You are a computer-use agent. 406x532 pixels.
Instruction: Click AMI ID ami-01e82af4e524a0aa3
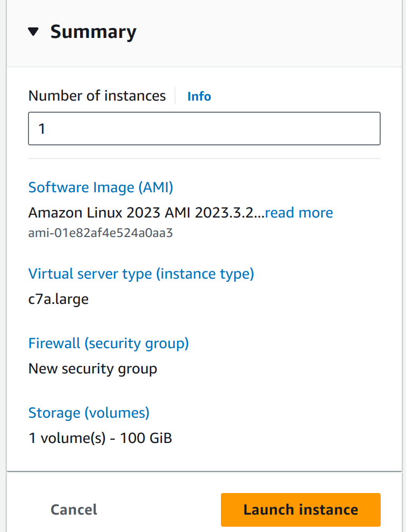pyautogui.click(x=100, y=233)
